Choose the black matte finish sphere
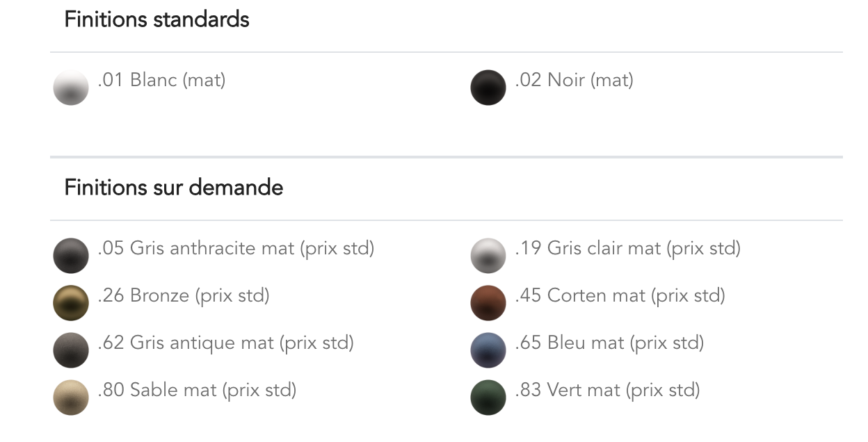This screenshot has height=442, width=868. (x=488, y=88)
